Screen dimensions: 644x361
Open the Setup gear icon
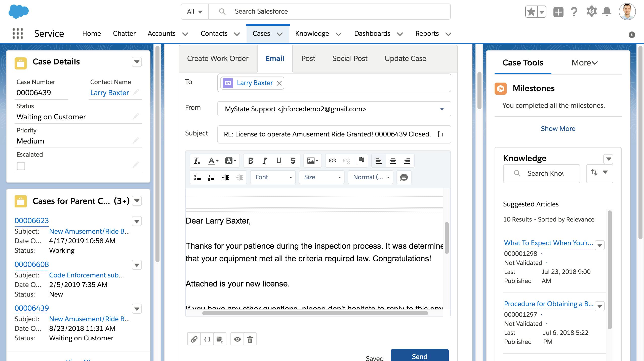click(x=591, y=12)
